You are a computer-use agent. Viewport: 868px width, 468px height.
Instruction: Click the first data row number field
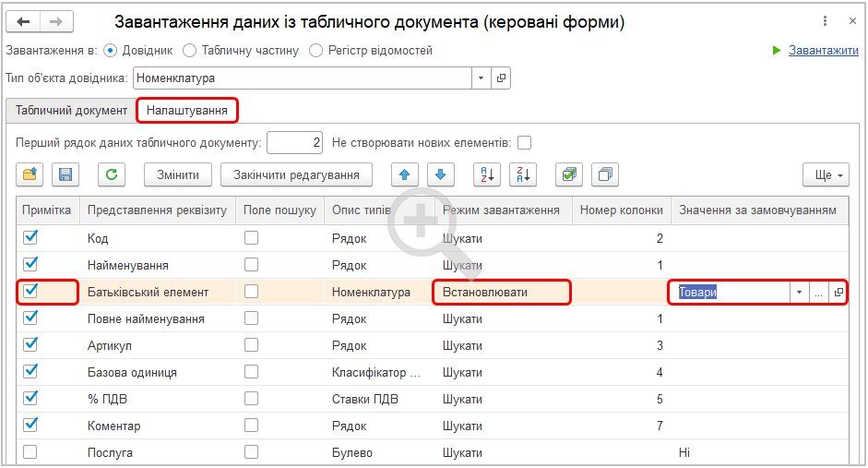click(x=295, y=143)
